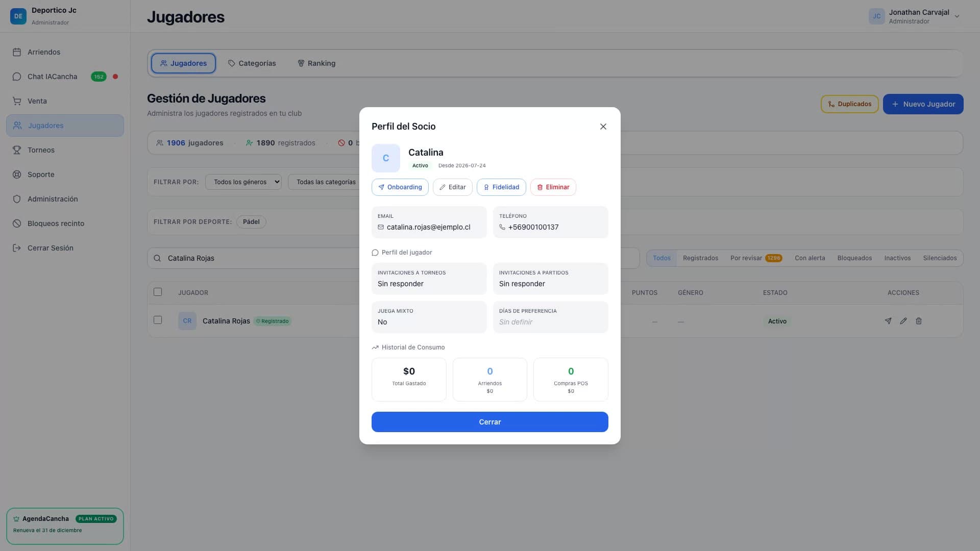Screen dimensions: 980x551
Task: Click the CR avatar of Catalina Rojas
Action: tap(187, 321)
